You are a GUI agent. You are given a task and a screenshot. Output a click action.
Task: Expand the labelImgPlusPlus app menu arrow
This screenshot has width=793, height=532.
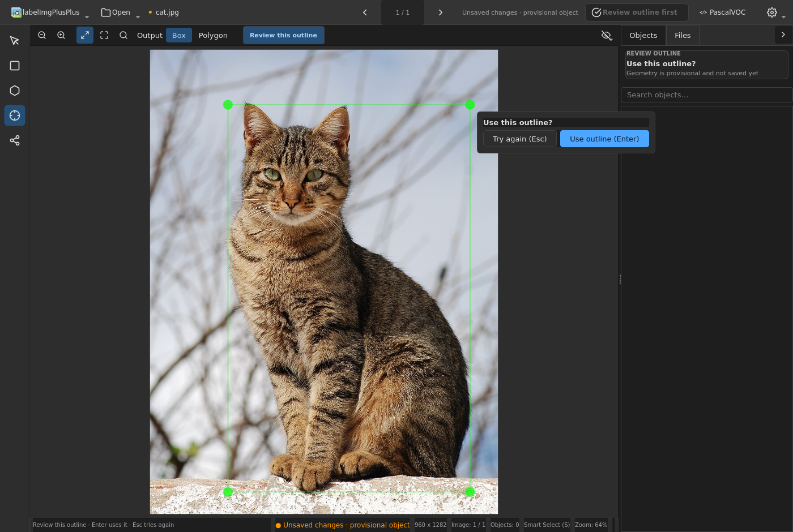[x=87, y=16]
